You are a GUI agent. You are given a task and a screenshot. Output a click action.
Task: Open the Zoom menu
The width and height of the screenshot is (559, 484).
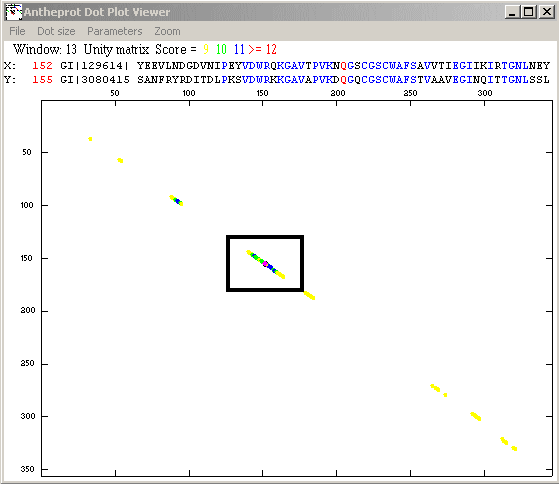(167, 31)
